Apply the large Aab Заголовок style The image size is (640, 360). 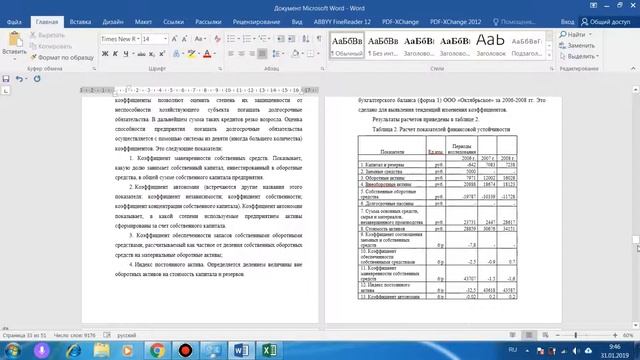(x=491, y=45)
